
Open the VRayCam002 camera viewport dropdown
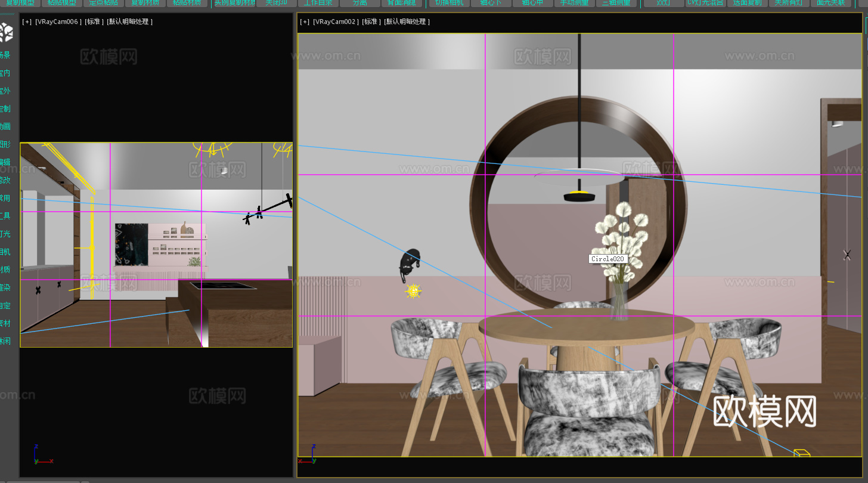pos(334,21)
